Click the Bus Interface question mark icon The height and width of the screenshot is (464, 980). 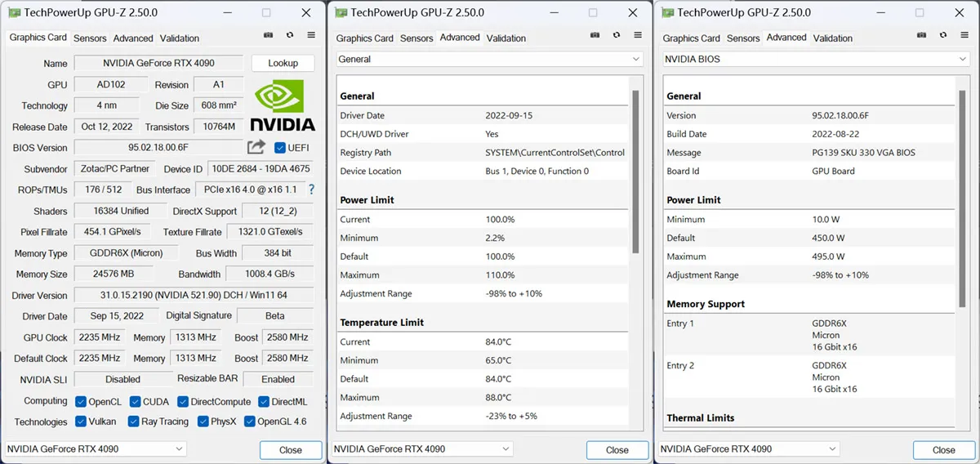311,190
